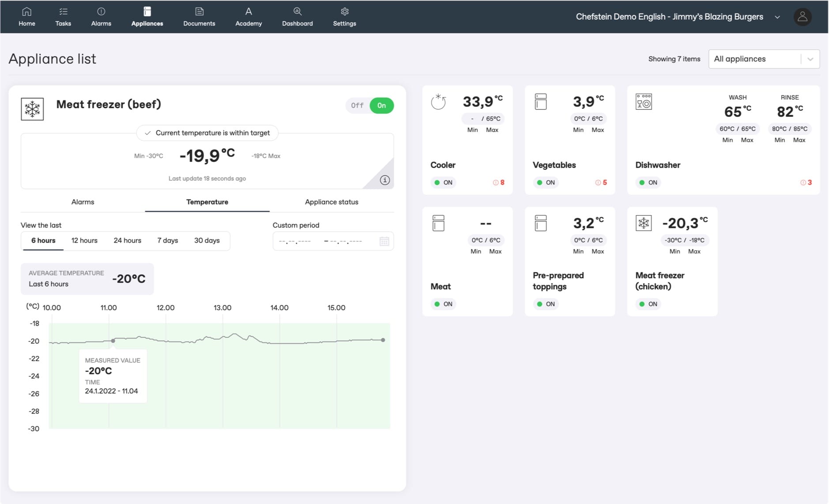Toggle the Vegetables appliance ON indicator

pos(546,182)
